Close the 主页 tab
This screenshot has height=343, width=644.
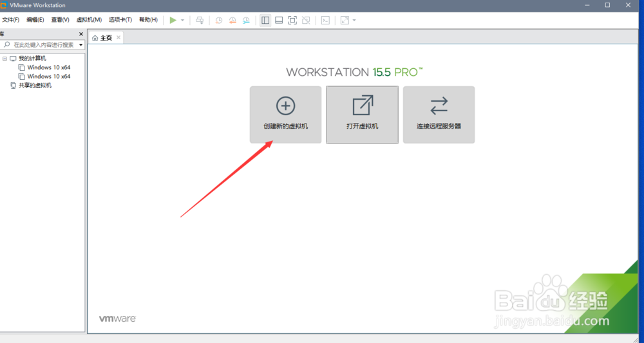[x=118, y=37]
